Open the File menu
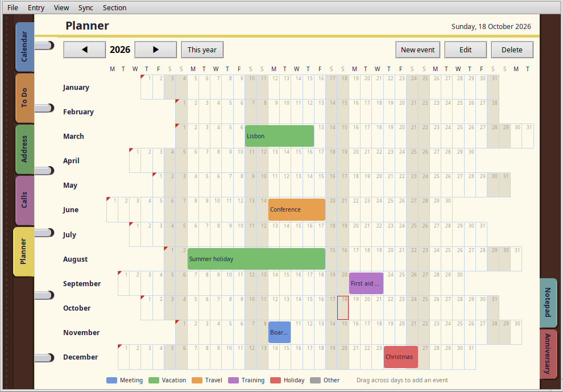The height and width of the screenshot is (392, 563). 13,7
